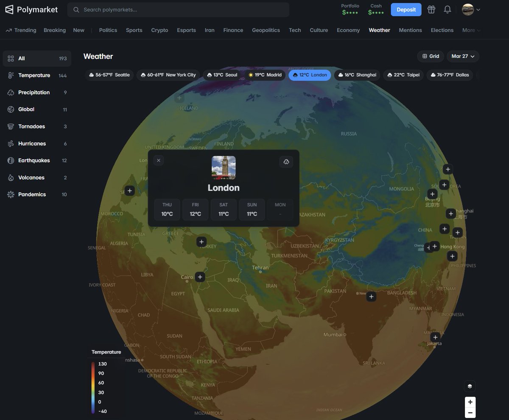Select SAT 11°C forecast
The image size is (509, 420).
224,210
